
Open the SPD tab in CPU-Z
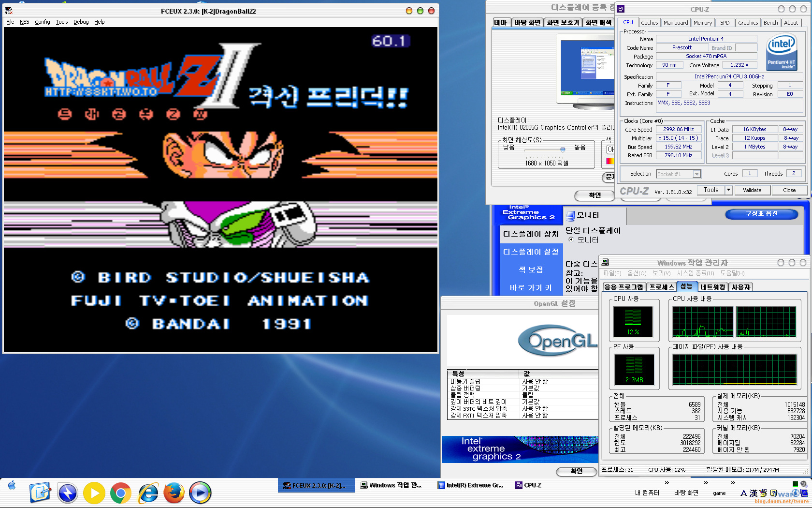point(725,23)
